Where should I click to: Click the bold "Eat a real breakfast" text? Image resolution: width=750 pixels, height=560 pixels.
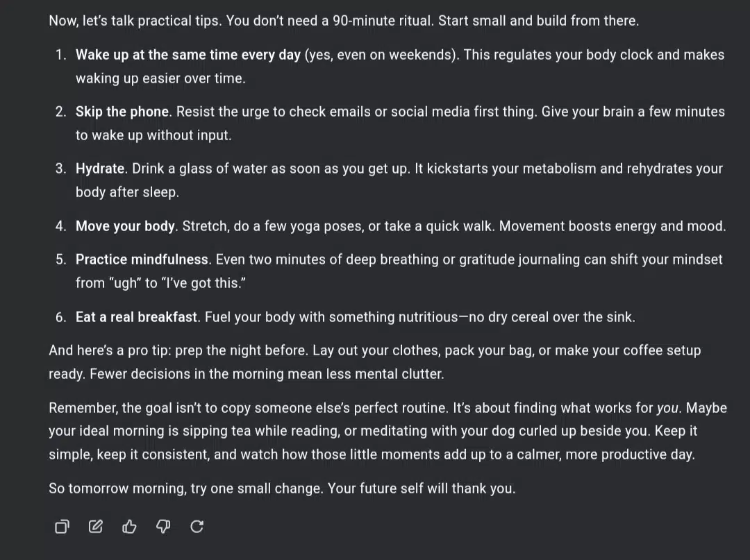[136, 317]
